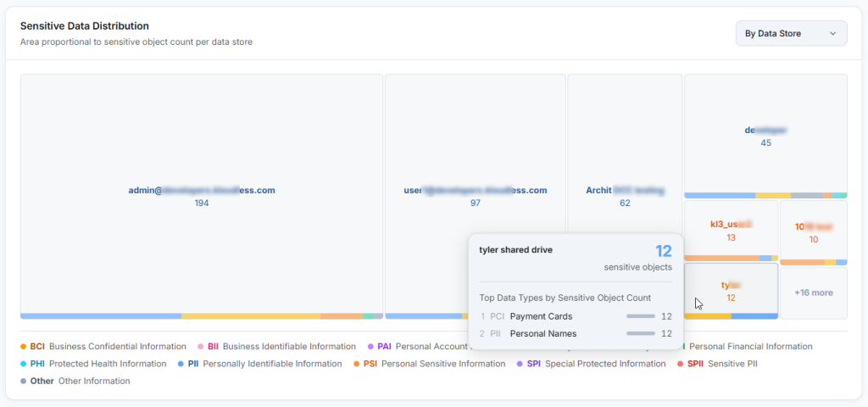Select the tyler tile showing 12

[731, 292]
